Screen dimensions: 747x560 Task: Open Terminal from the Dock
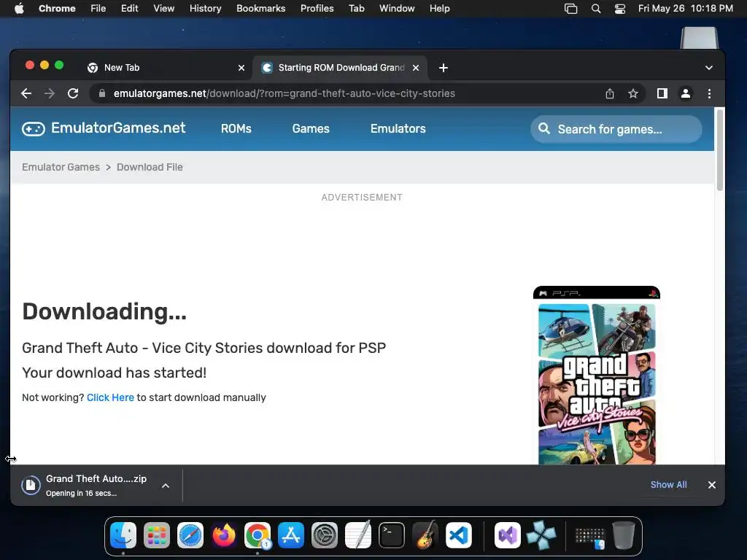click(x=392, y=535)
